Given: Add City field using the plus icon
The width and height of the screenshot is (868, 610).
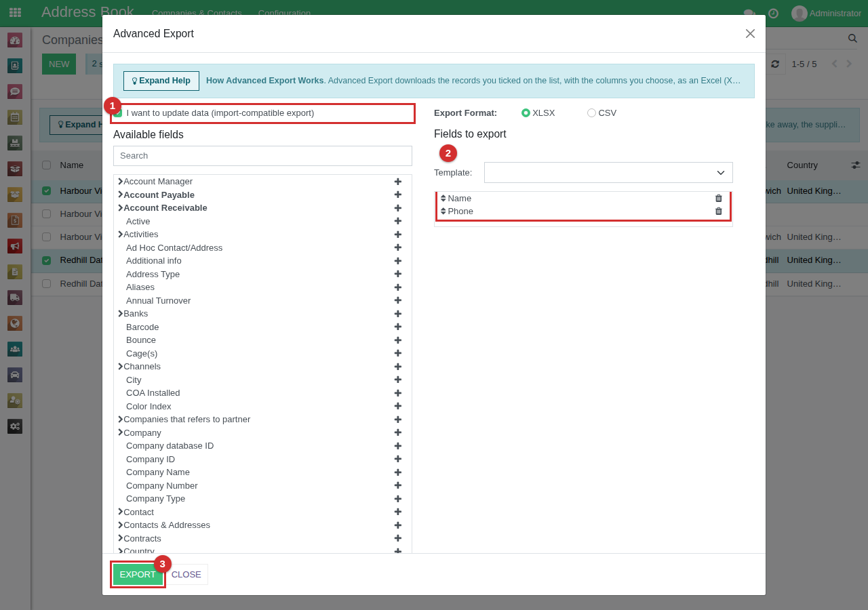Looking at the screenshot, I should (x=398, y=380).
